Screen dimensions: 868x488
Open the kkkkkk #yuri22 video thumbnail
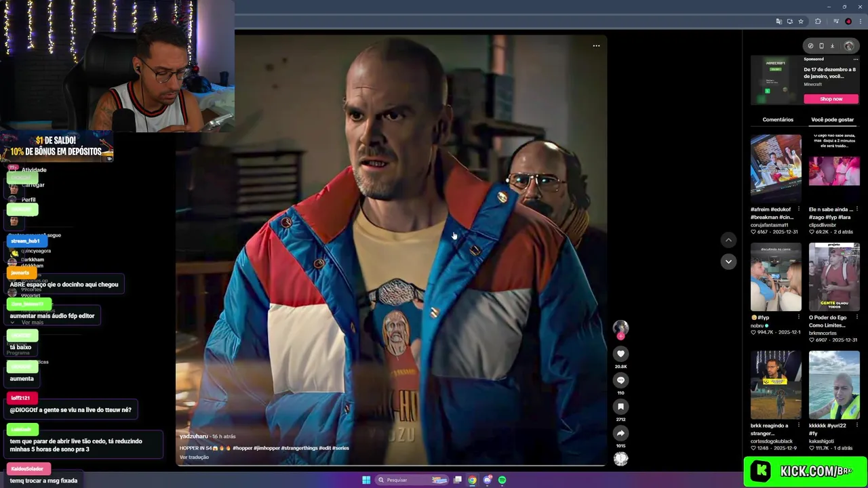834,385
